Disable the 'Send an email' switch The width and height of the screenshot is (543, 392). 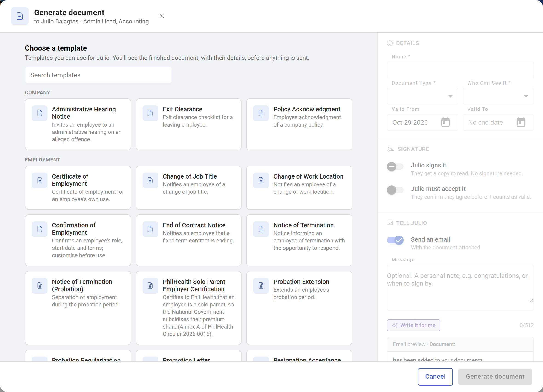point(395,240)
